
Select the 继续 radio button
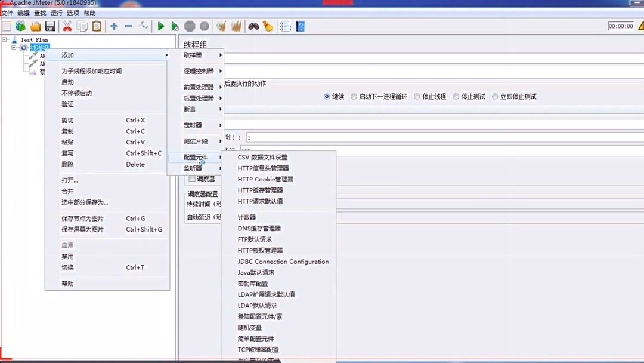click(x=327, y=96)
